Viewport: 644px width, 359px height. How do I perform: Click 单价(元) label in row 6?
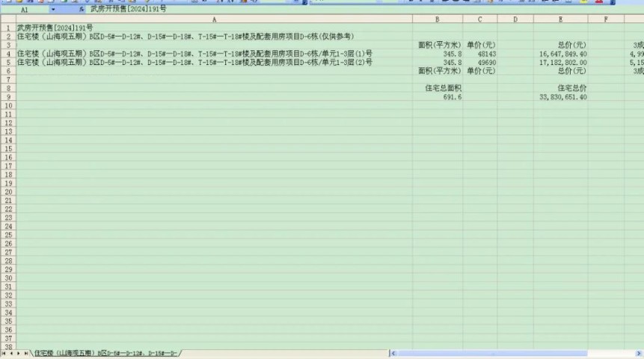click(x=481, y=71)
